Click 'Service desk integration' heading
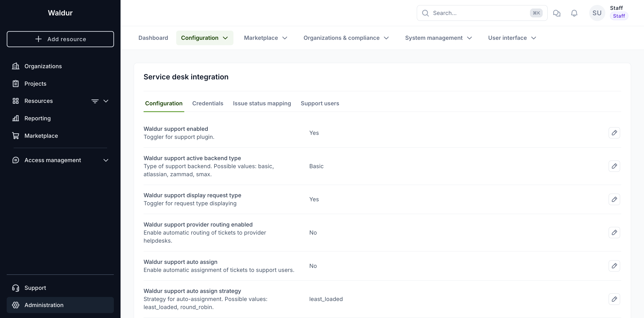 point(186,77)
